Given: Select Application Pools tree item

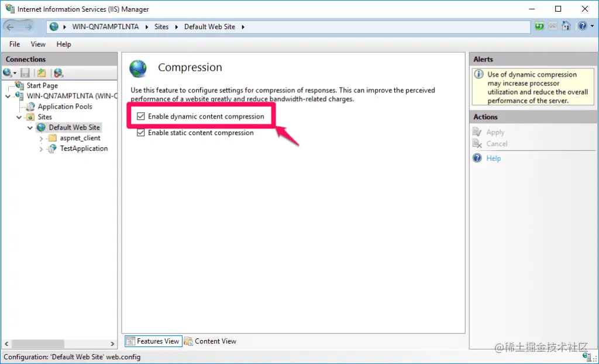Looking at the screenshot, I should [x=65, y=106].
